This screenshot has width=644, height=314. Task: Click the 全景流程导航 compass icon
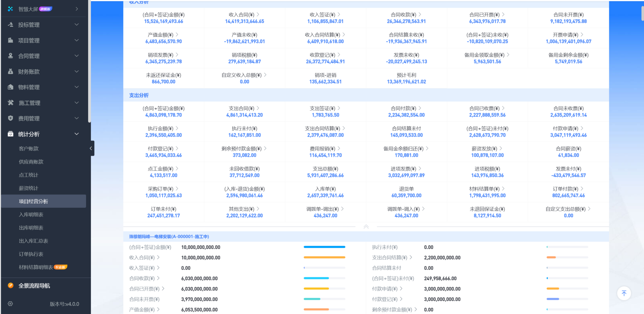(10, 286)
